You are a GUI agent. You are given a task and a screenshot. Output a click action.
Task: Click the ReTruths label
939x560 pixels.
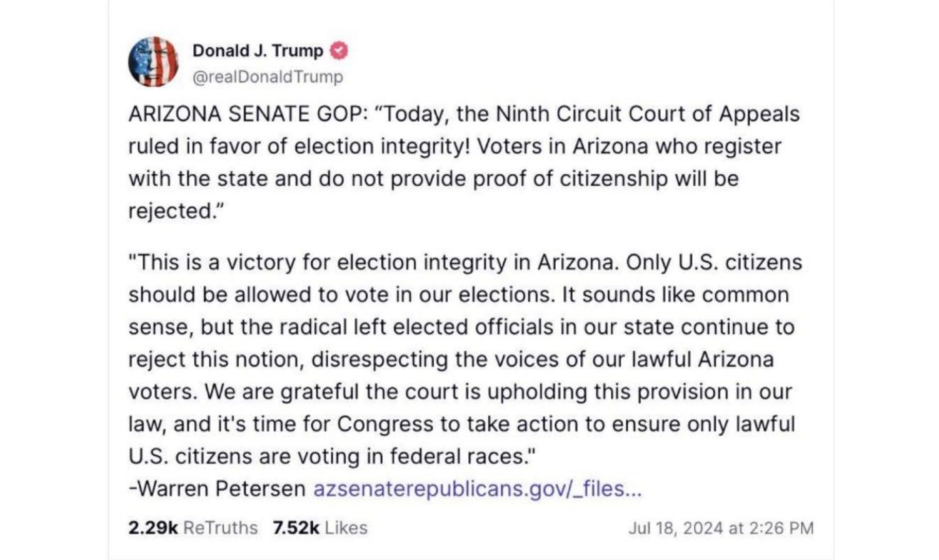(x=220, y=528)
